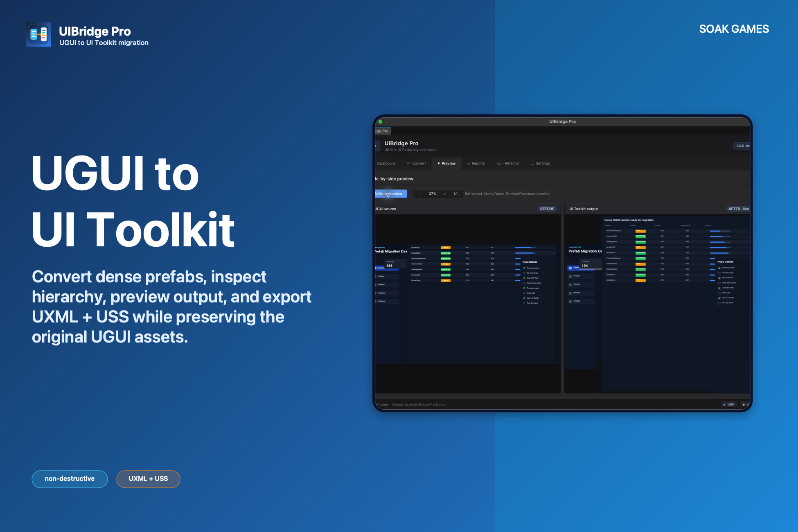The image size is (798, 532).
Task: Toggle Preserve anchor in UGUI source pane
Action: coord(524,268)
